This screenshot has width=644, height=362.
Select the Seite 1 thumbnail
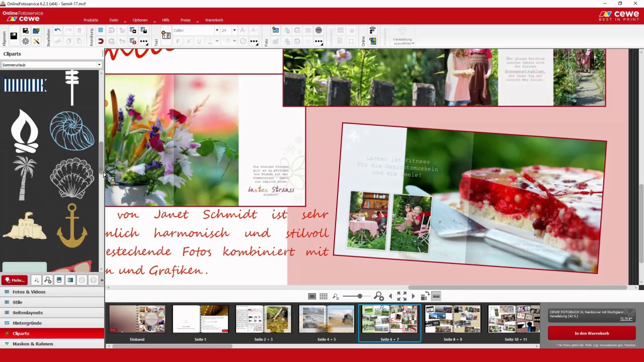(200, 319)
